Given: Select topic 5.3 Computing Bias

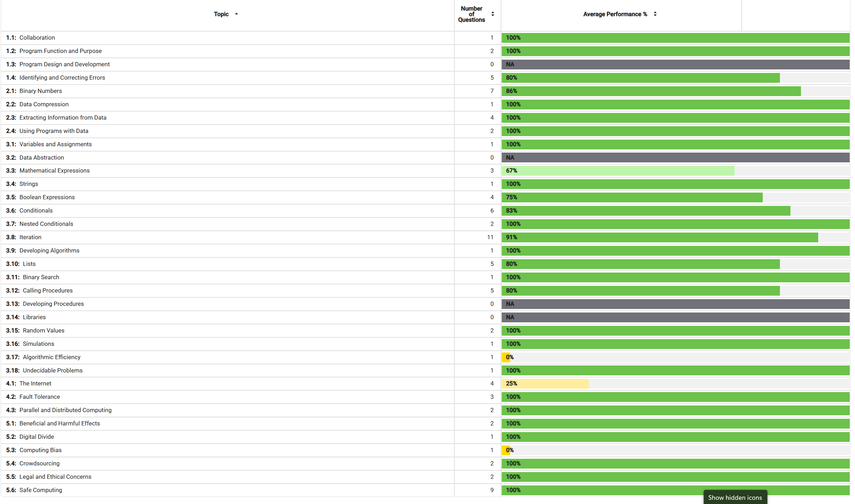Looking at the screenshot, I should [x=34, y=450].
